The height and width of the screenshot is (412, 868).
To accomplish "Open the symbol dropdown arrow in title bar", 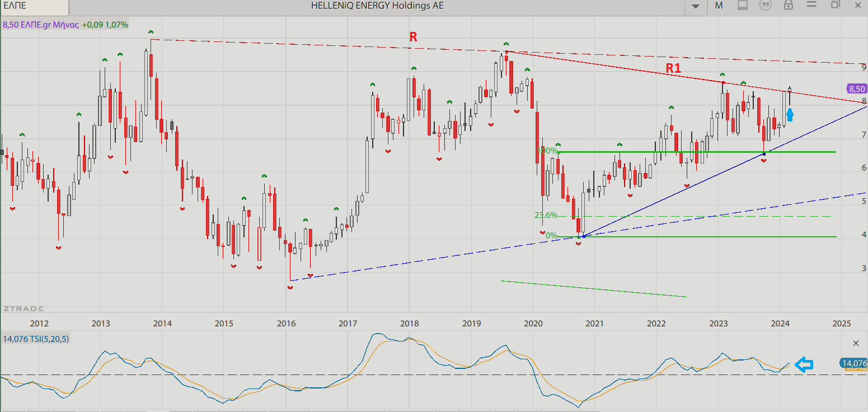I will coord(696,6).
